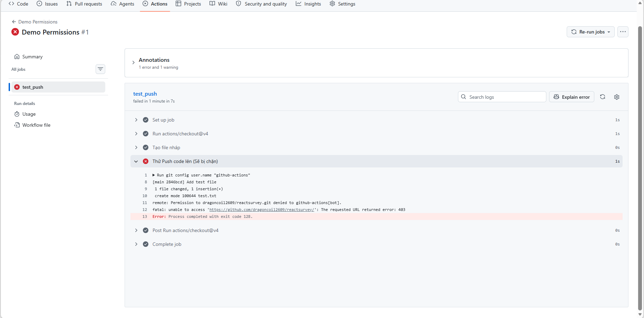644x318 pixels.
Task: Click the Complete job success checkmark icon
Action: [146, 244]
